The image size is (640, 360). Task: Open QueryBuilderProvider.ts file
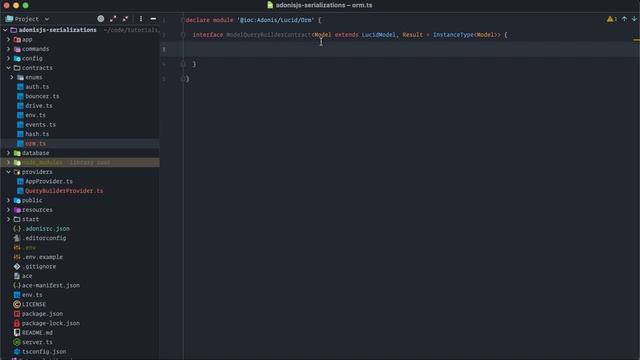pos(64,191)
